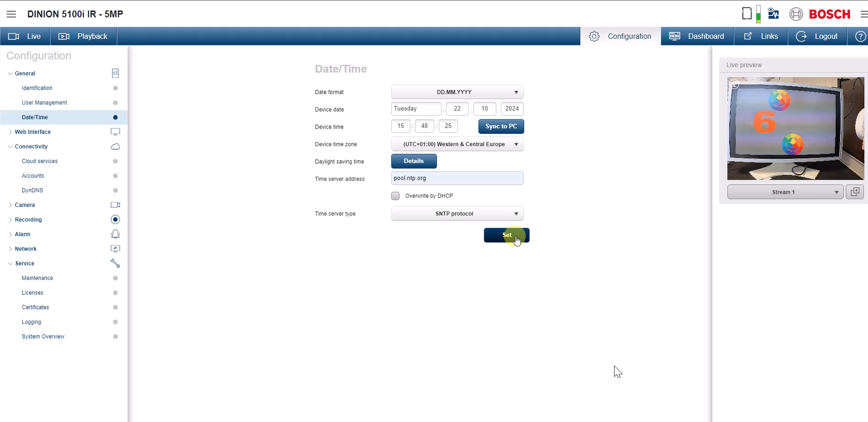
Task: Select the Date/Time tree item
Action: 64,117
